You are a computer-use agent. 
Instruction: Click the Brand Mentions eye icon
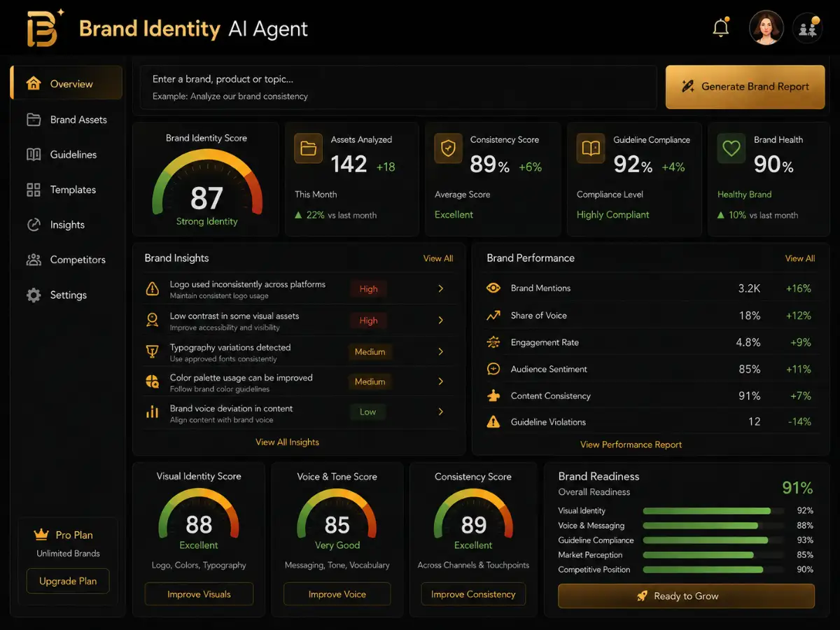[493, 288]
